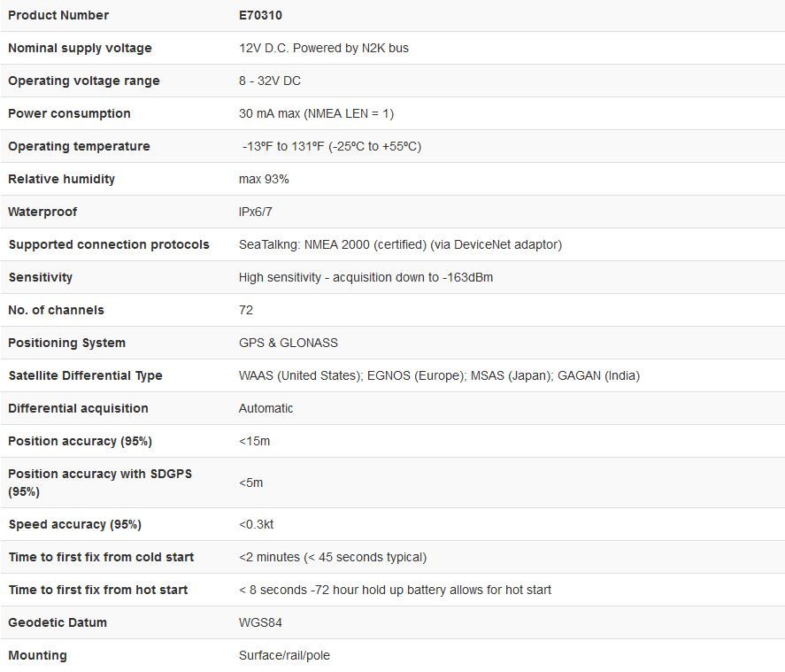785x672 pixels.
Task: Select "Time to first fix from cold start"
Action: (101, 557)
